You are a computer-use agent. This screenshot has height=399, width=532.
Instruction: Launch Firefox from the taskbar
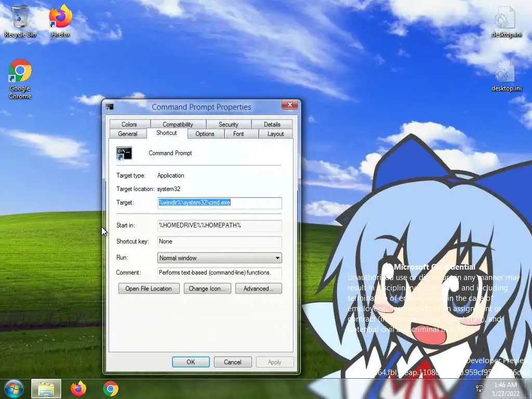click(78, 389)
